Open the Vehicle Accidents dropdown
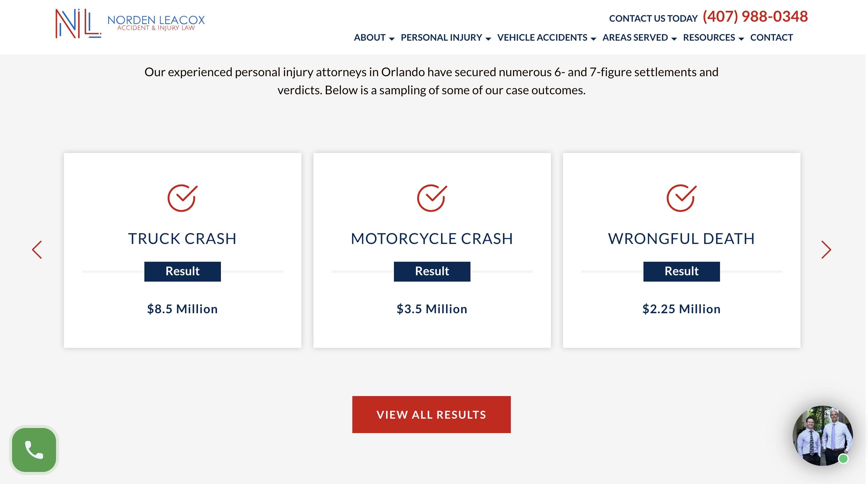This screenshot has height=484, width=868. click(546, 38)
